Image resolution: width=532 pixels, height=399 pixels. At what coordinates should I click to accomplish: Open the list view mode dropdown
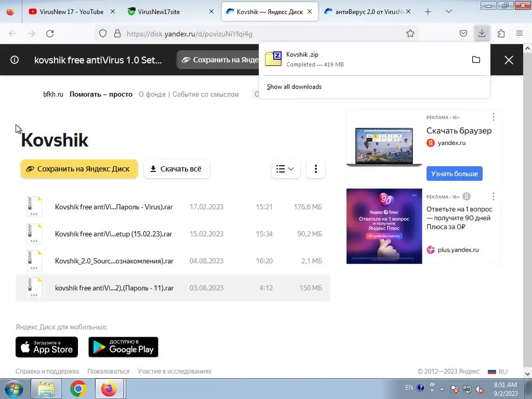[285, 169]
